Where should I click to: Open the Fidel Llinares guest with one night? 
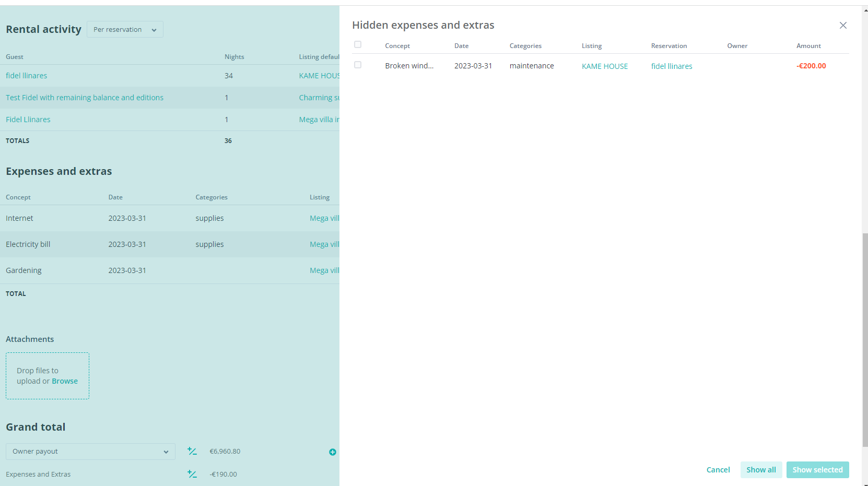click(28, 120)
